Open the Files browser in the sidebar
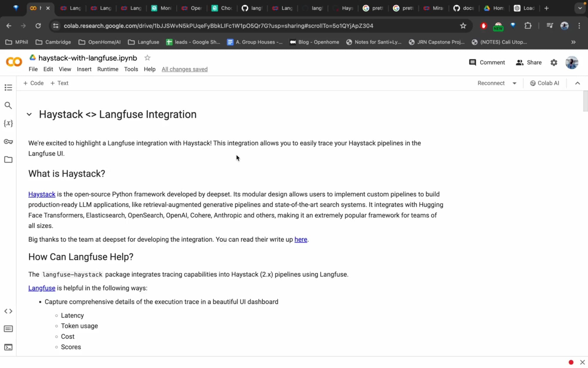The width and height of the screenshot is (588, 368). 8,159
